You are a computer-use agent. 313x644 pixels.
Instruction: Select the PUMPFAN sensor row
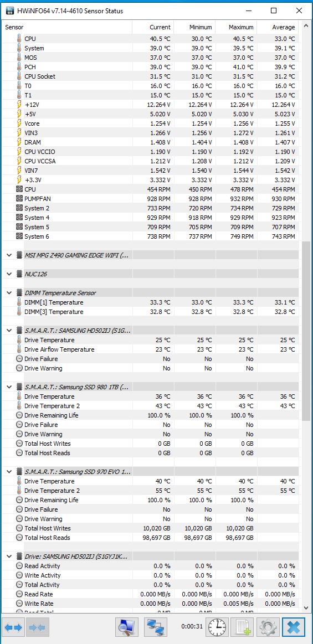pyautogui.click(x=150, y=199)
